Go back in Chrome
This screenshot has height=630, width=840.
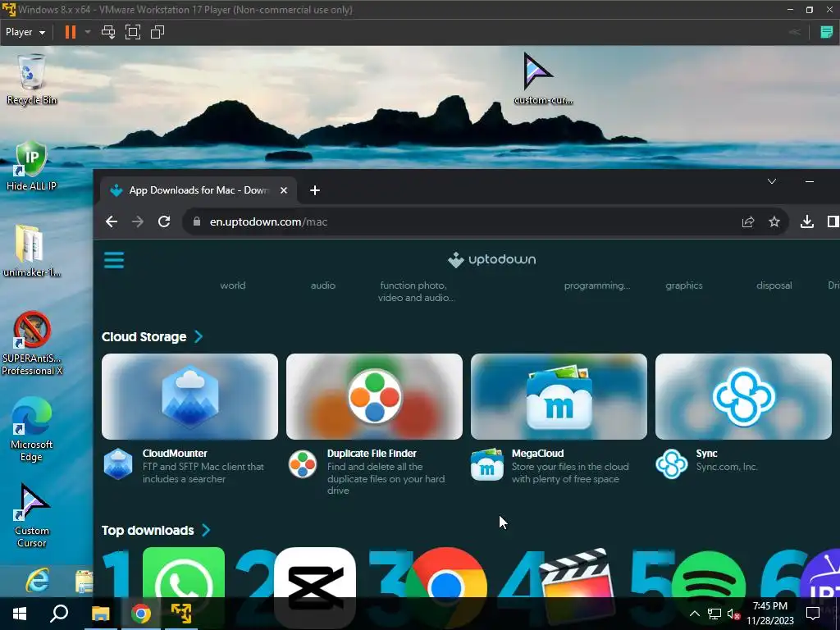coord(112,221)
